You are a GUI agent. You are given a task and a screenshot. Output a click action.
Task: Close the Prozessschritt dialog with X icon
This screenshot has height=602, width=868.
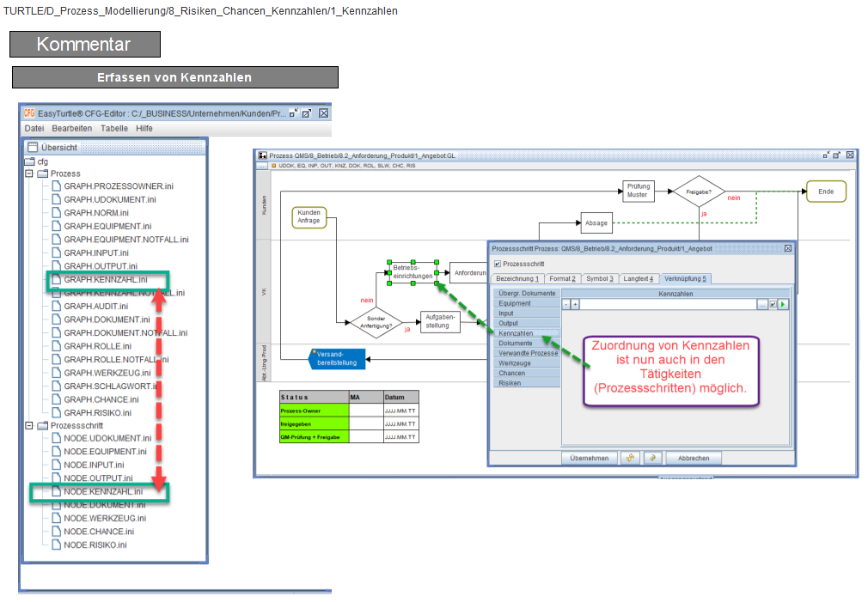[788, 248]
